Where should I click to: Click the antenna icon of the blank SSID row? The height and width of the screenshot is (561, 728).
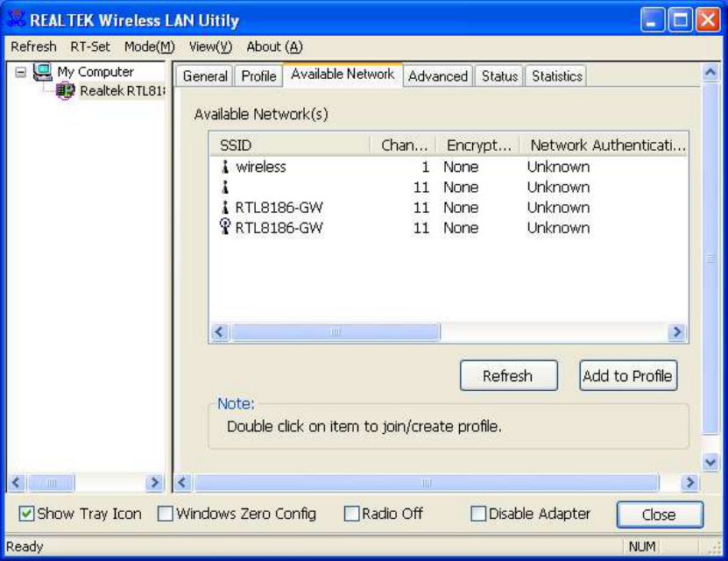coord(225,188)
